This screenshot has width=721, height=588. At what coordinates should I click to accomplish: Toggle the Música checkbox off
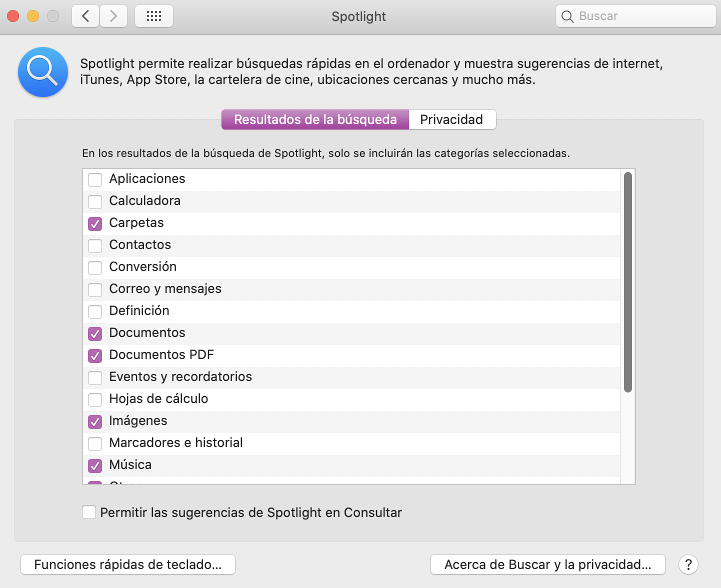(95, 465)
